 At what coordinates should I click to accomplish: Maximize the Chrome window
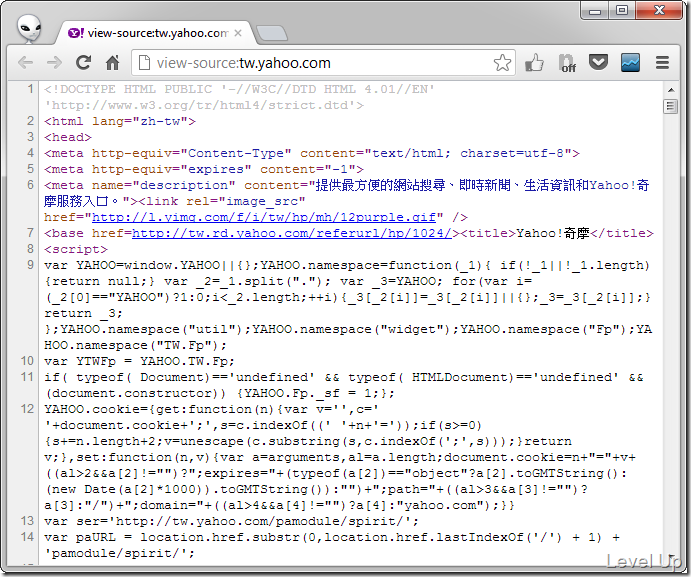622,10
